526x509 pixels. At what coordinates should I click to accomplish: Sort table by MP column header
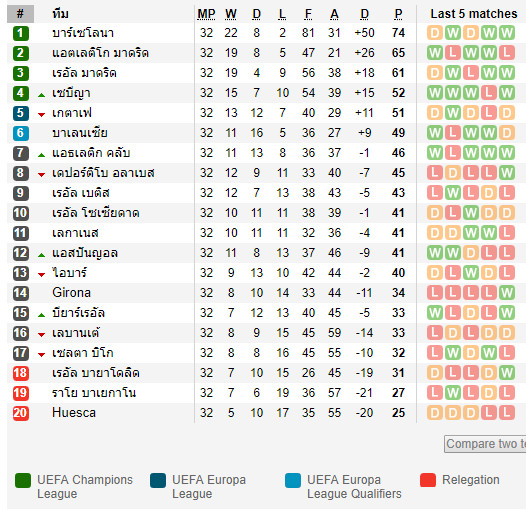click(x=206, y=14)
